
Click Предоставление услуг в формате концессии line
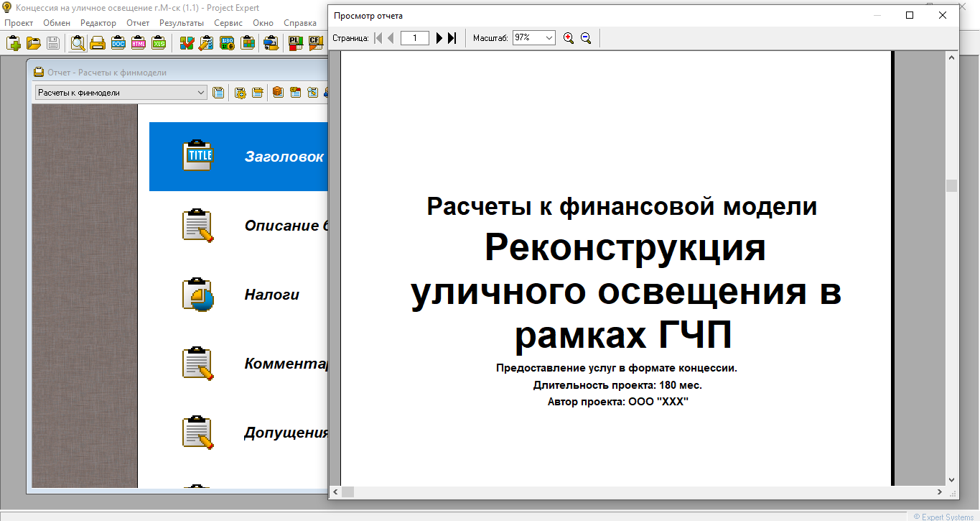point(617,368)
